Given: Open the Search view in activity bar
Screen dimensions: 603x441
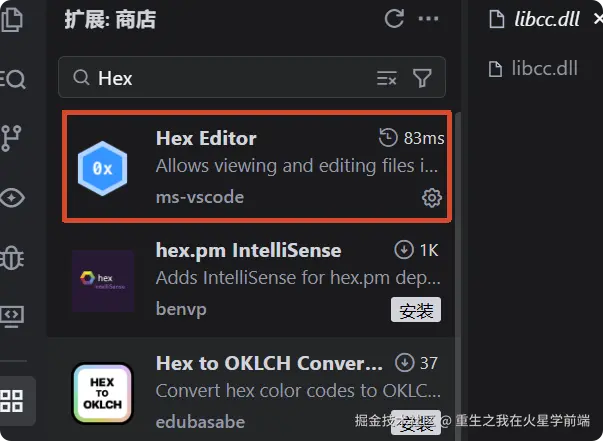Looking at the screenshot, I should (x=12, y=79).
